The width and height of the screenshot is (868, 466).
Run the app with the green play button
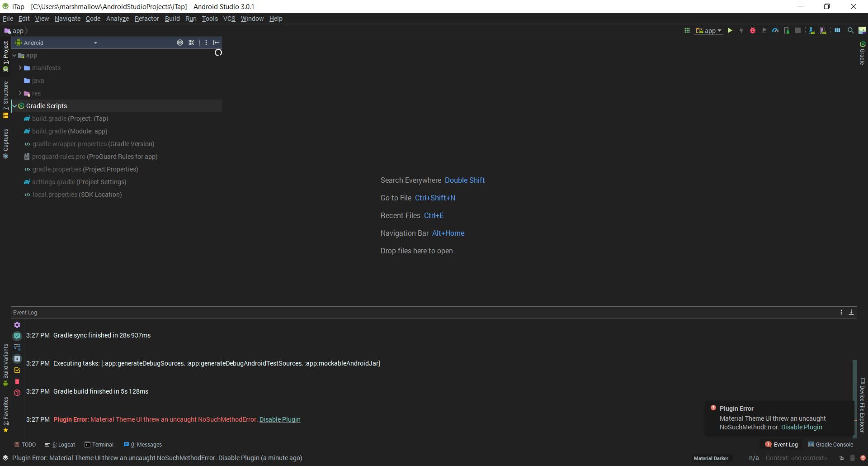click(730, 30)
